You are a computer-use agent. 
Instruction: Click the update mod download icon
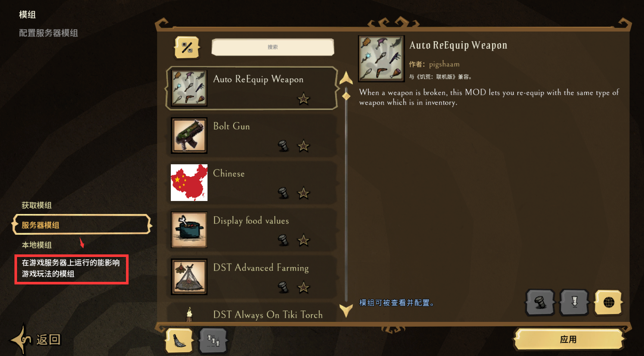pos(574,303)
